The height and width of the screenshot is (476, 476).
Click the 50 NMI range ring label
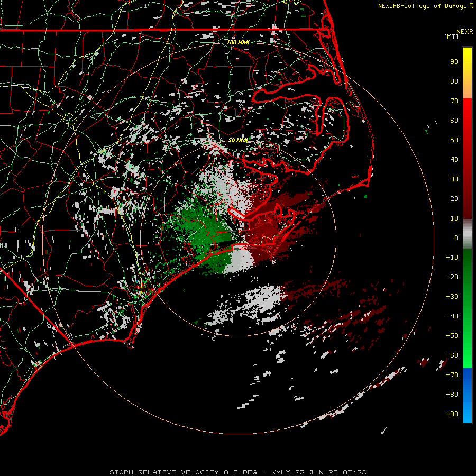(x=238, y=140)
